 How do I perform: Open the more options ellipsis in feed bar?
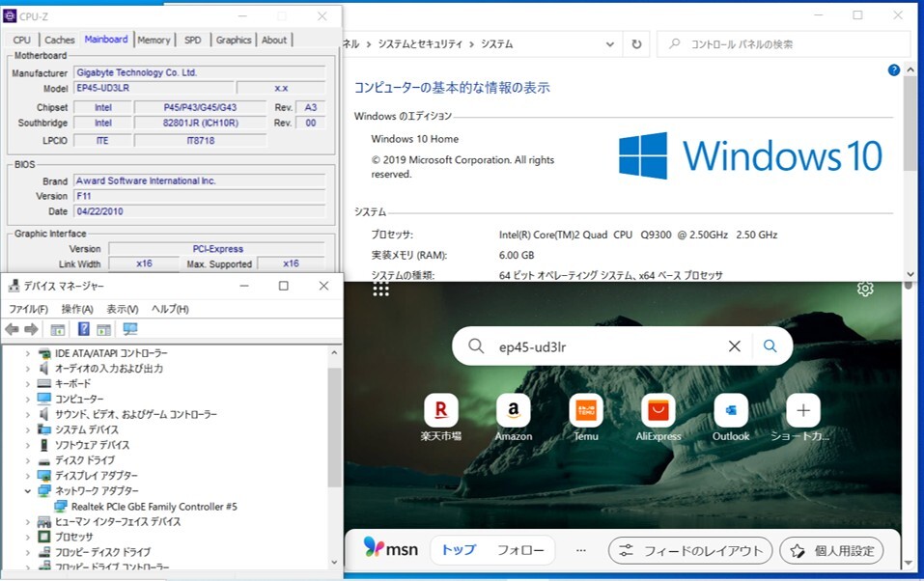(x=581, y=550)
